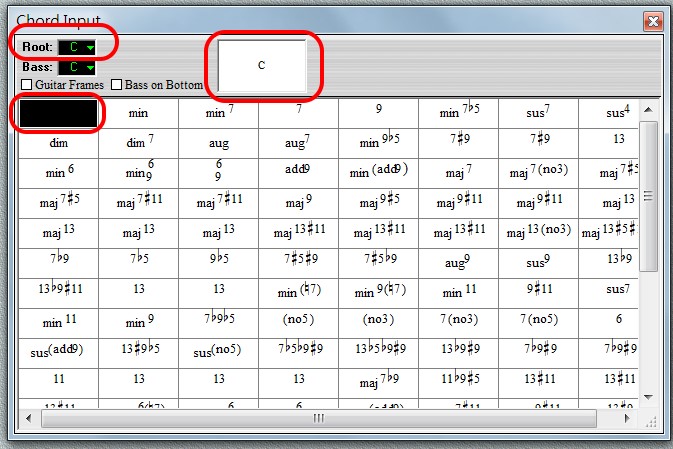Screen dimensions: 673x449
Task: Select the dim 7 chord cell
Action: (x=139, y=143)
